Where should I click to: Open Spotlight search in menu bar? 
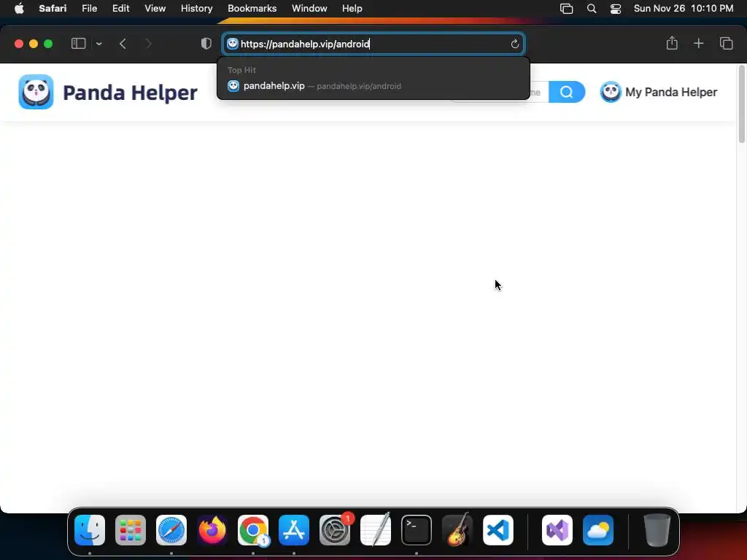coord(591,9)
